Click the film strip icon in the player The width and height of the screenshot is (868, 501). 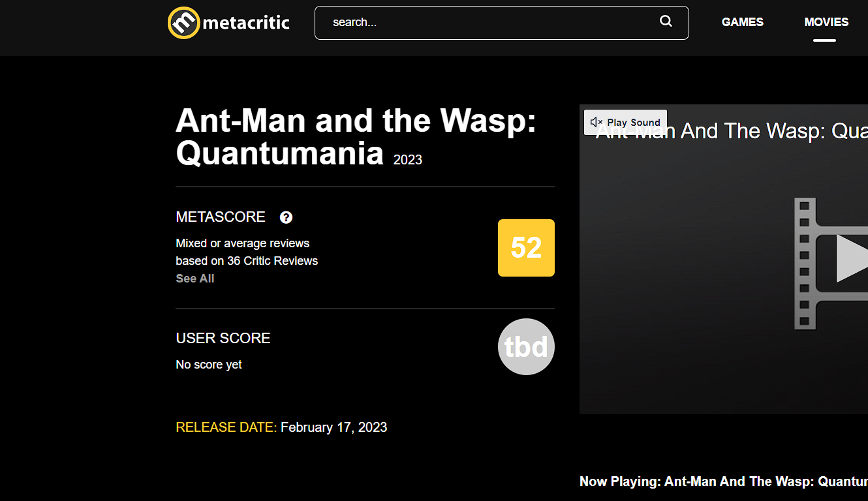coord(809,264)
